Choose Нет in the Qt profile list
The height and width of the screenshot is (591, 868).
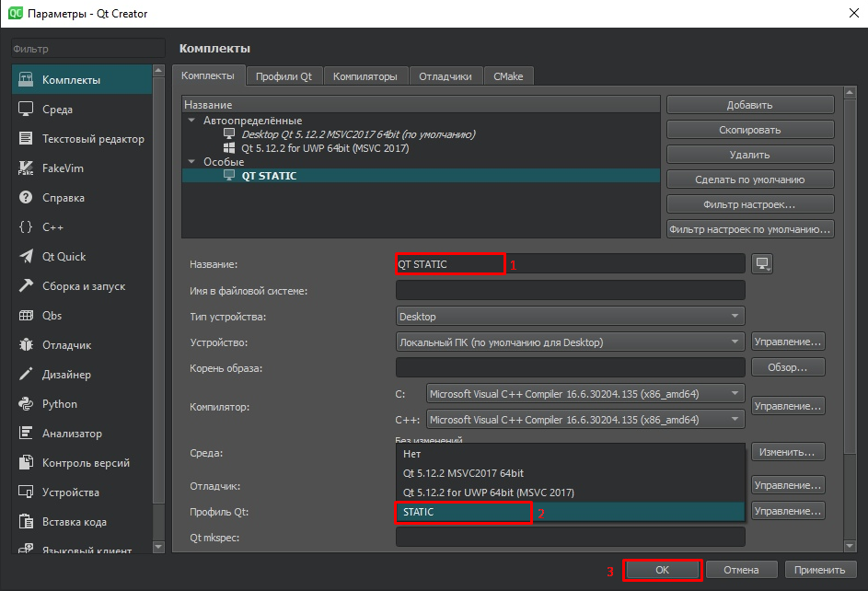[570, 454]
